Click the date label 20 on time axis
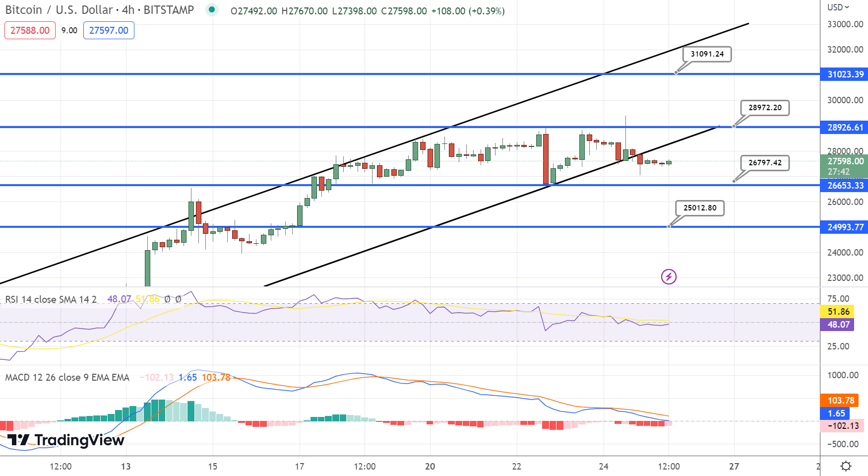The width and height of the screenshot is (868, 476). coord(430,467)
